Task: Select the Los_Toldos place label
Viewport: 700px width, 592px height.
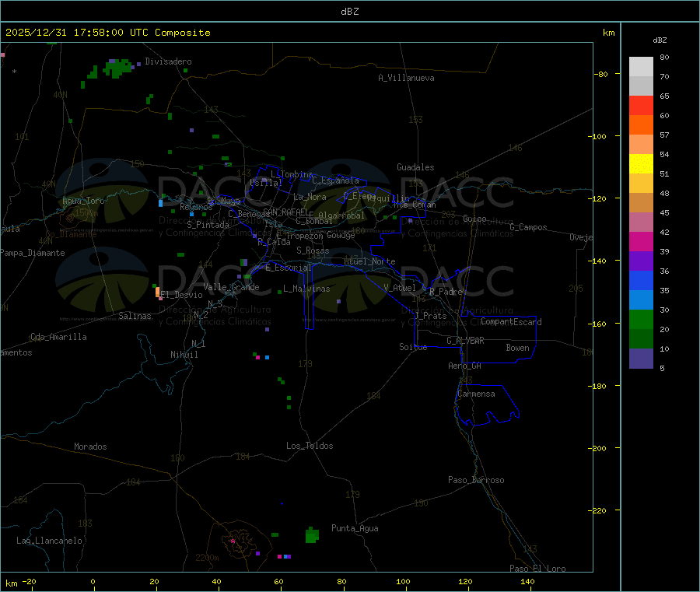Action: tap(310, 446)
